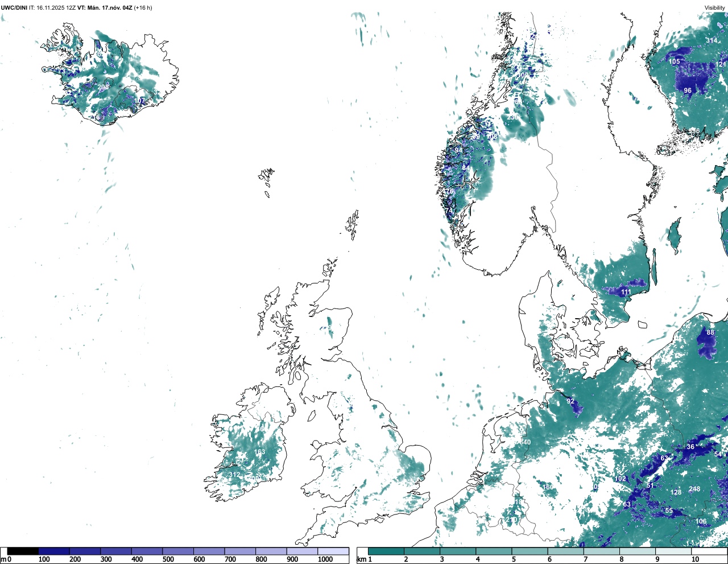Click the 'Visibility' title label
The width and height of the screenshot is (728, 564).
pos(715,8)
